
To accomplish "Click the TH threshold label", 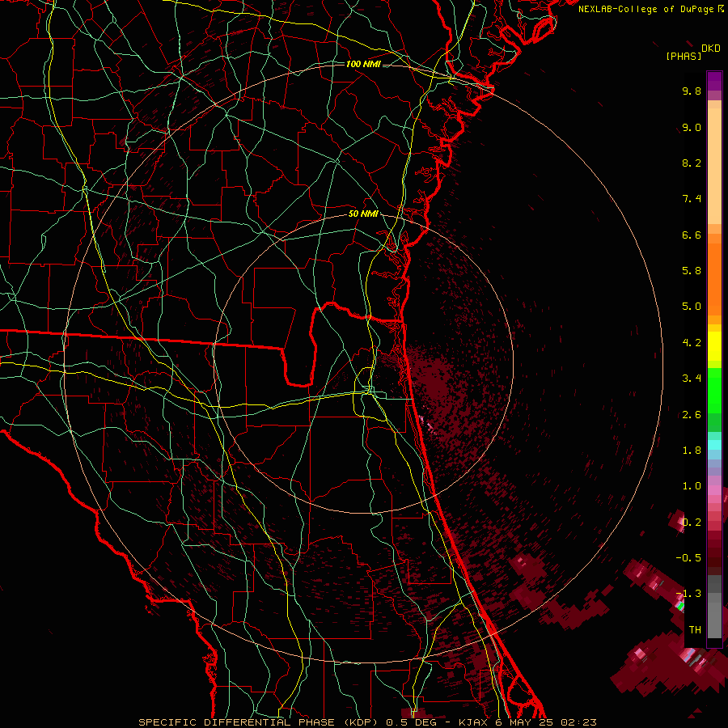I will coord(695,630).
